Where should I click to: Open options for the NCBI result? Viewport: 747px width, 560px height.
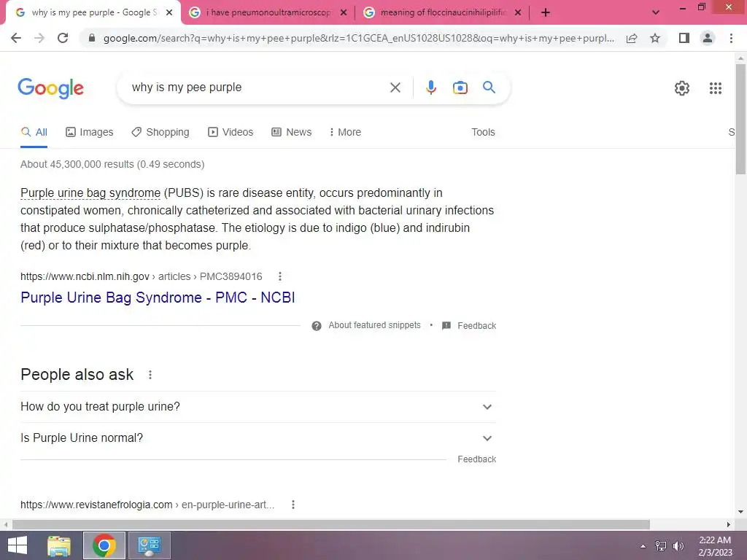pos(280,276)
